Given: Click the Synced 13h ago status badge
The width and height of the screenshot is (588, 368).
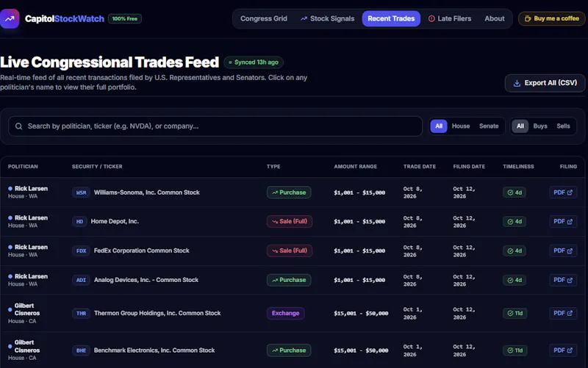Looking at the screenshot, I should click(x=254, y=62).
